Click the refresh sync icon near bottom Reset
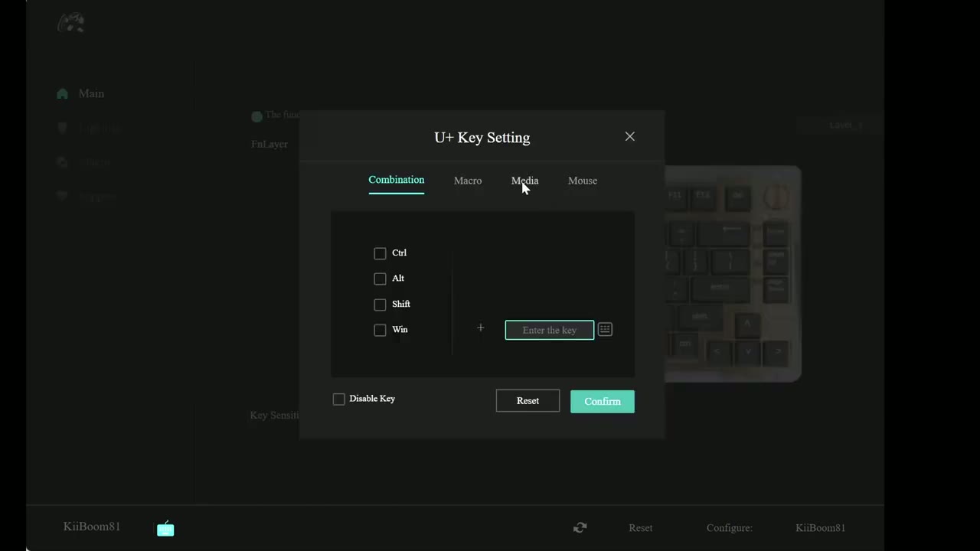Screen dimensions: 980x551 580,527
